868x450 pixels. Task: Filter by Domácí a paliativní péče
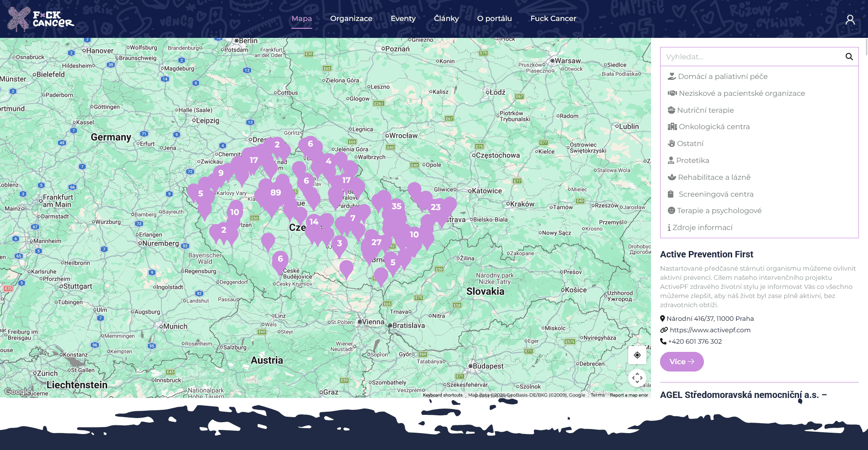click(x=722, y=77)
